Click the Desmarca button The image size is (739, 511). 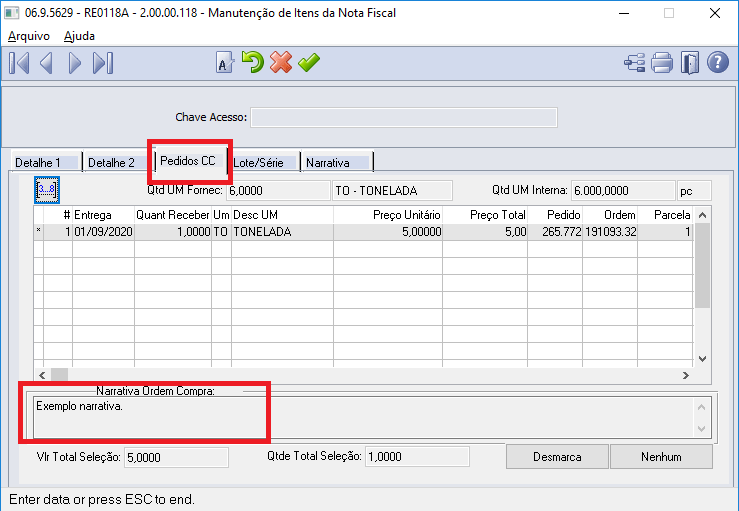(x=557, y=456)
